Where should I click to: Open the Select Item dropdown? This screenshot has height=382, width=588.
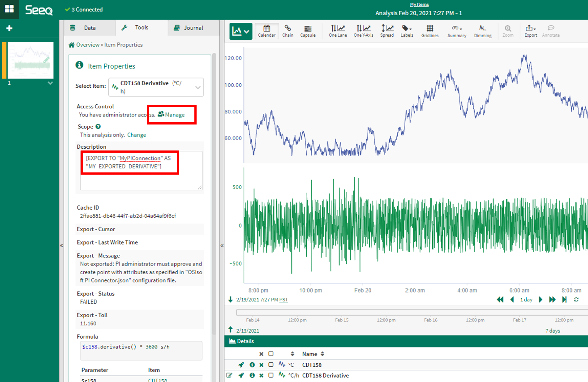156,87
